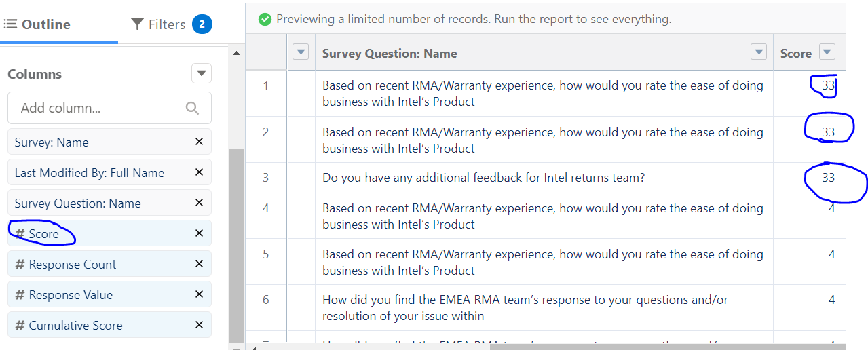
Task: Remove the Cumulative Score column
Action: 199,325
